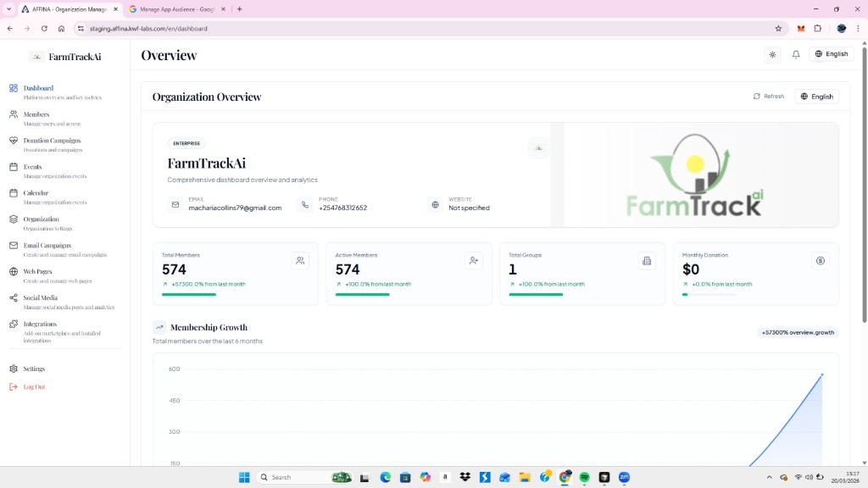
Task: Log Out from the sidebar
Action: click(x=32, y=386)
